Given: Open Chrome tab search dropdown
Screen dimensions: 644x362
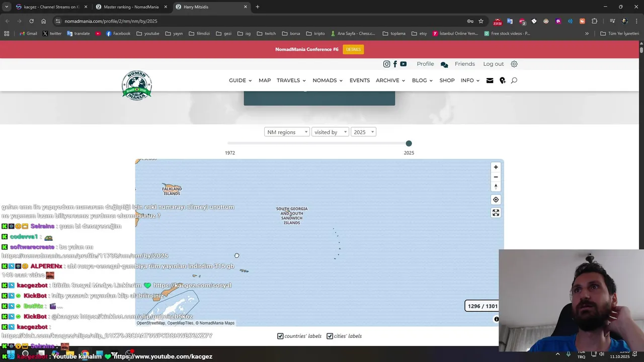Looking at the screenshot, I should pyautogui.click(x=7, y=7).
